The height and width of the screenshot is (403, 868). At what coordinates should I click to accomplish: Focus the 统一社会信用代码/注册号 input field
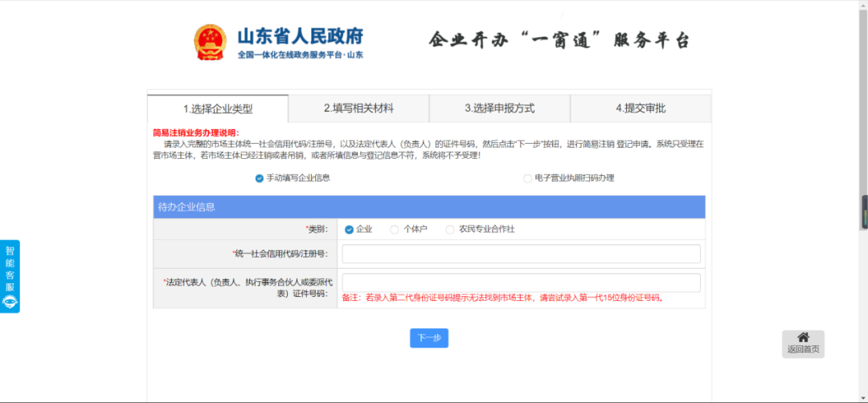[521, 254]
